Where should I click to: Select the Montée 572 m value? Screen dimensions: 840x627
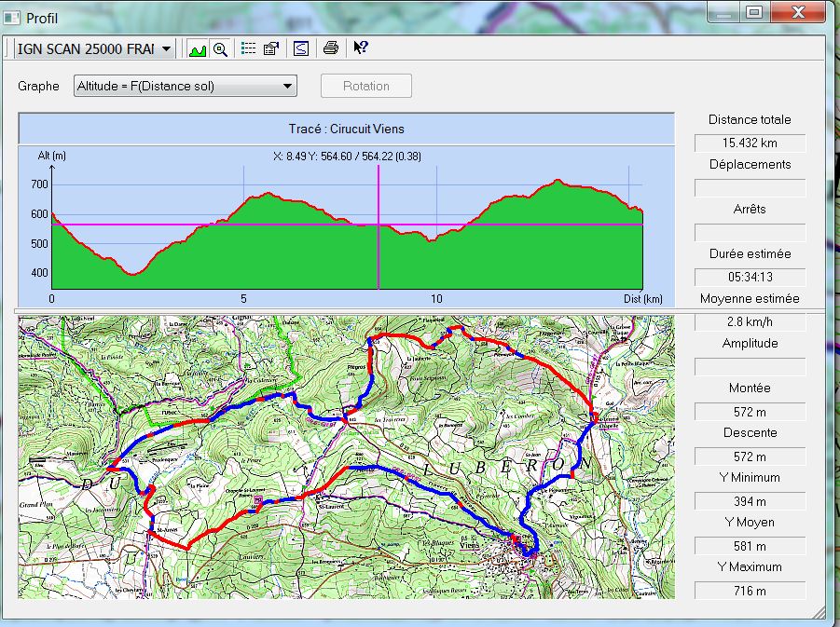coord(750,412)
